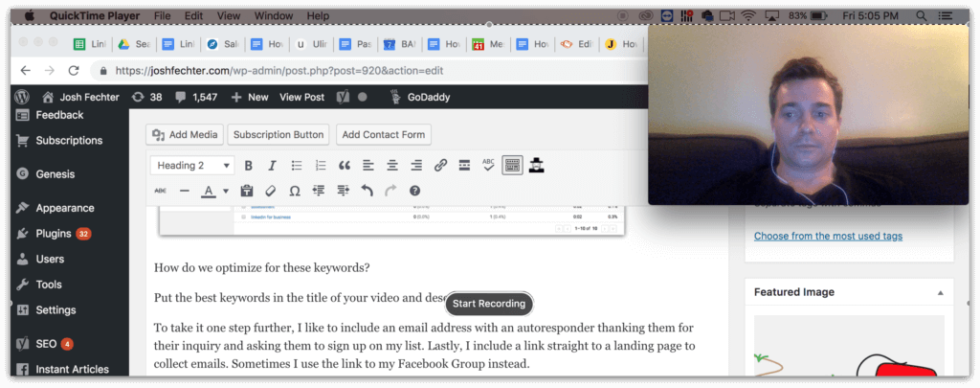
Task: Open Appearance in WordPress sidebar
Action: point(65,209)
